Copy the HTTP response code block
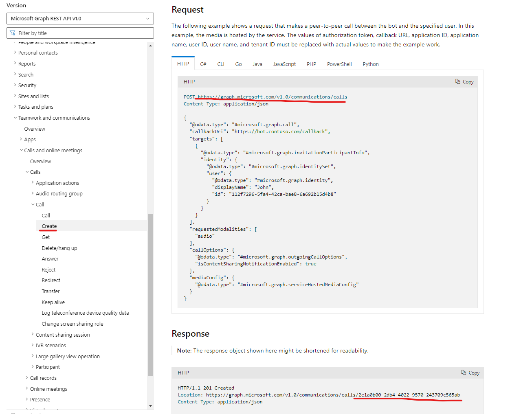This screenshot has height=414, width=532. (x=470, y=373)
